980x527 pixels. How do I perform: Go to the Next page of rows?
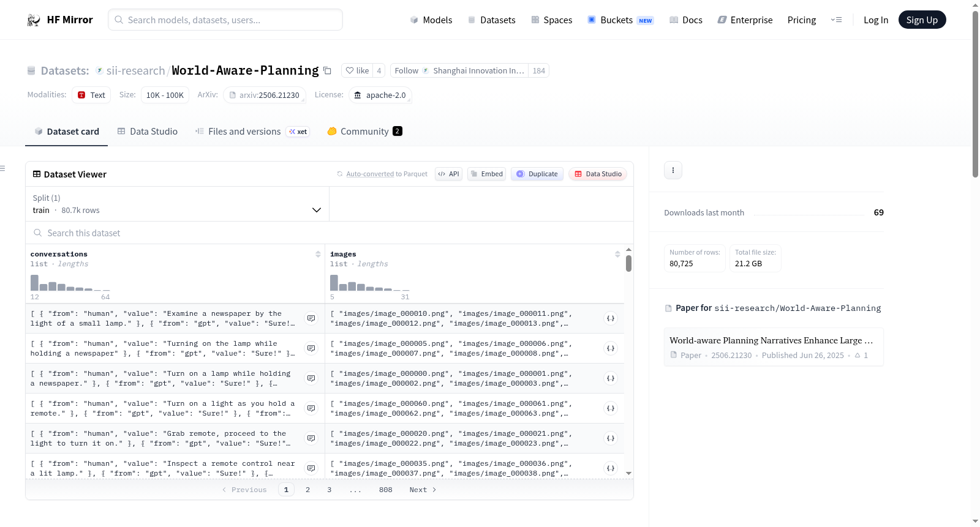(423, 490)
